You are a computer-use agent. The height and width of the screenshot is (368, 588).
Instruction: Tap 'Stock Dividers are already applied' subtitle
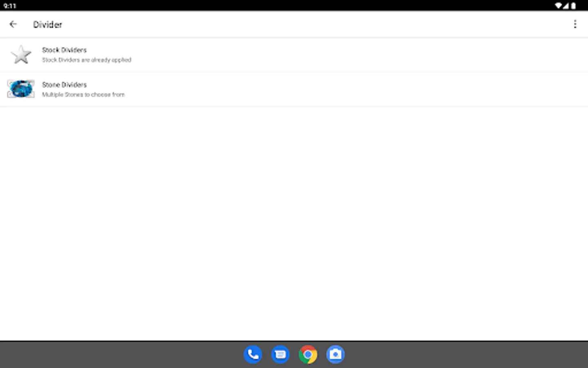87,60
